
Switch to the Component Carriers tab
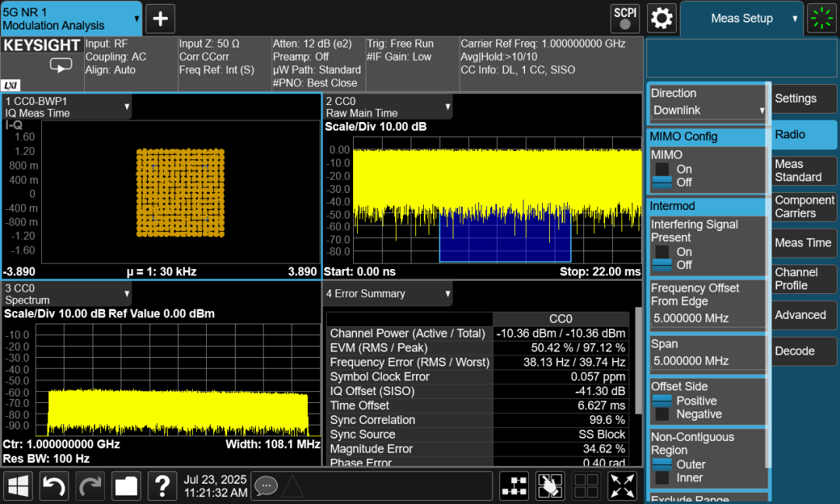tap(804, 207)
